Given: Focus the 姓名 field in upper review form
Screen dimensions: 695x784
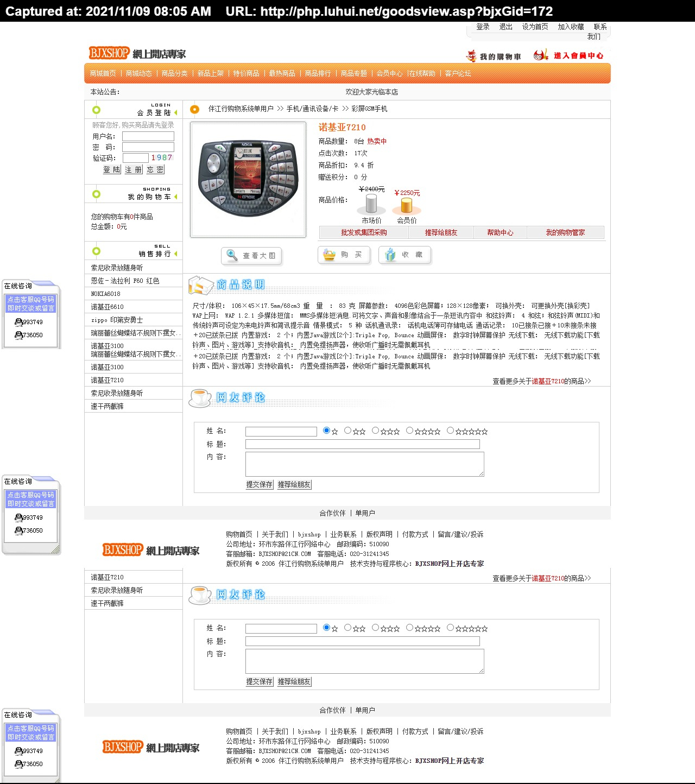Looking at the screenshot, I should [281, 432].
